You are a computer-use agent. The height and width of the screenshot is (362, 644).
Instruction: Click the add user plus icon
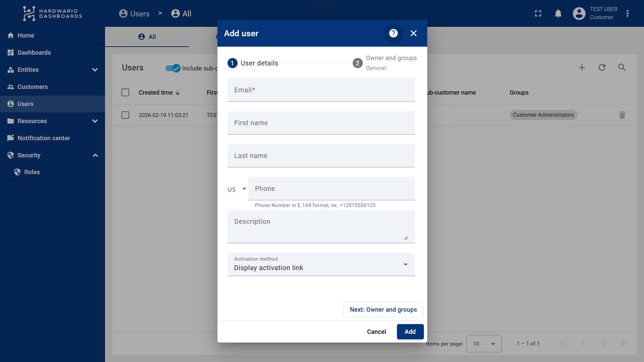(582, 67)
